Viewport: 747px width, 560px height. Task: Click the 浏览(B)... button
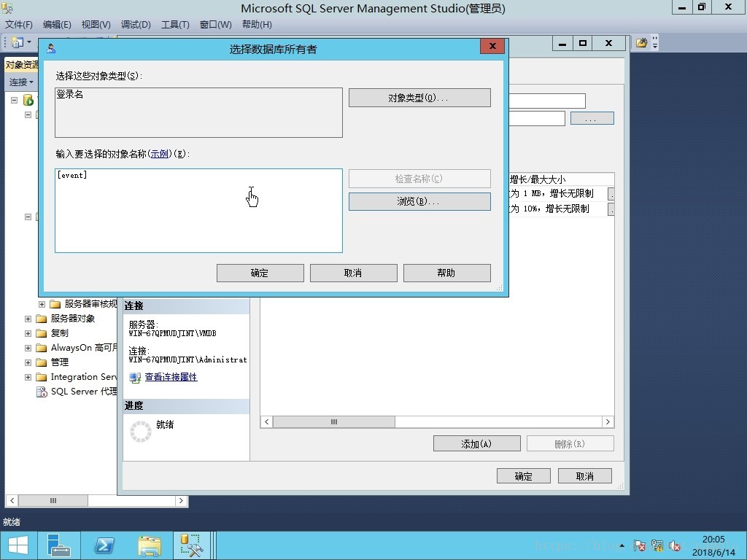tap(419, 201)
